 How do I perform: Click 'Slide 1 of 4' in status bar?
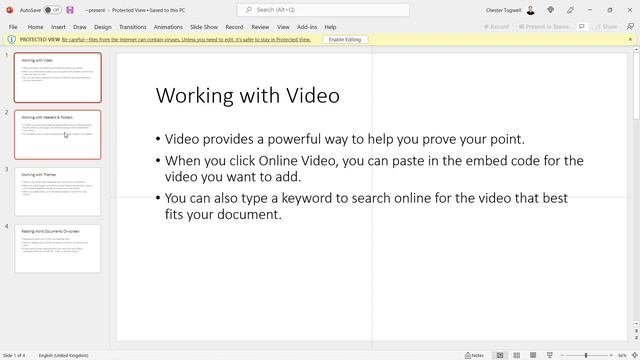pos(14,356)
